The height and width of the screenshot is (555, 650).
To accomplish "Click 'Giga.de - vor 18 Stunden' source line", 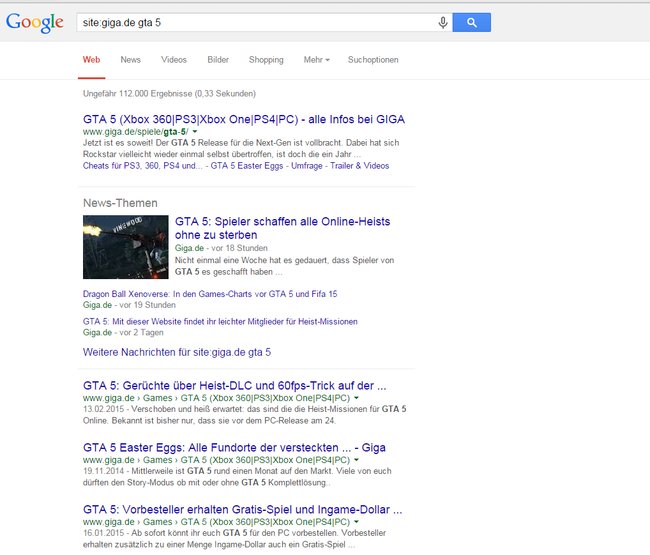I will click(x=221, y=248).
